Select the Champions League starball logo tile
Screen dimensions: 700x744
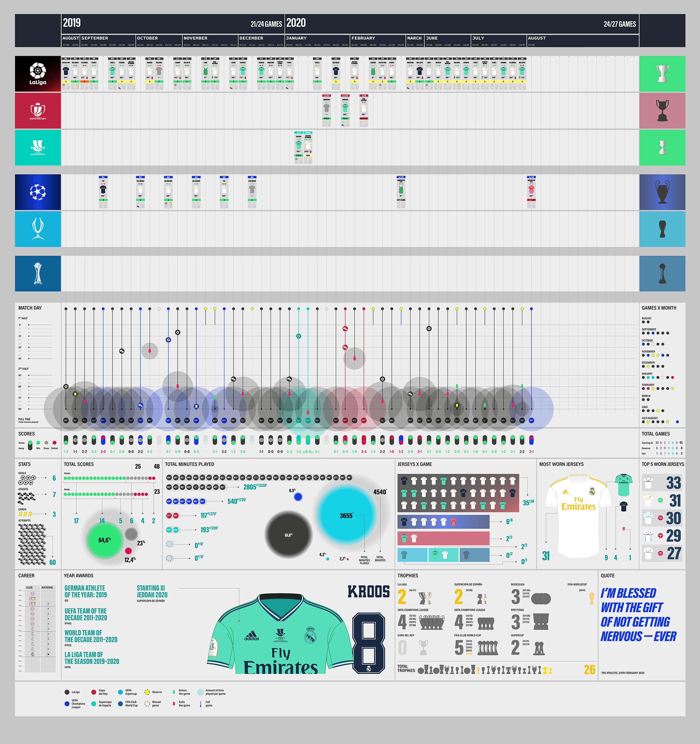[38, 192]
